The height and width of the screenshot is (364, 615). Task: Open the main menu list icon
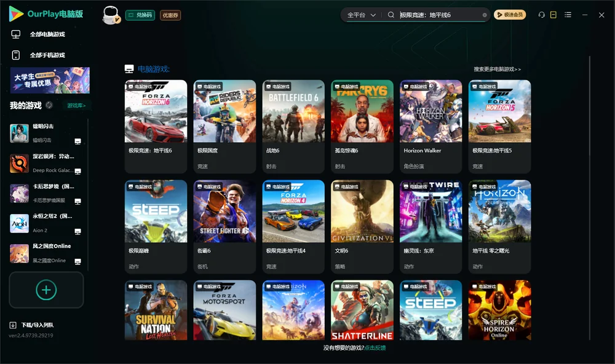tap(568, 15)
